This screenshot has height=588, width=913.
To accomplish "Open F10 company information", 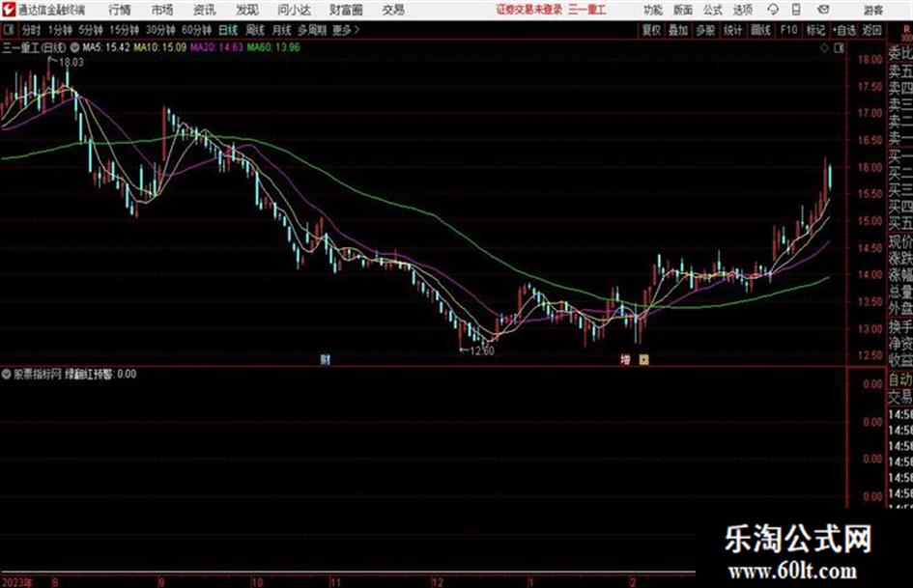I will 788,30.
